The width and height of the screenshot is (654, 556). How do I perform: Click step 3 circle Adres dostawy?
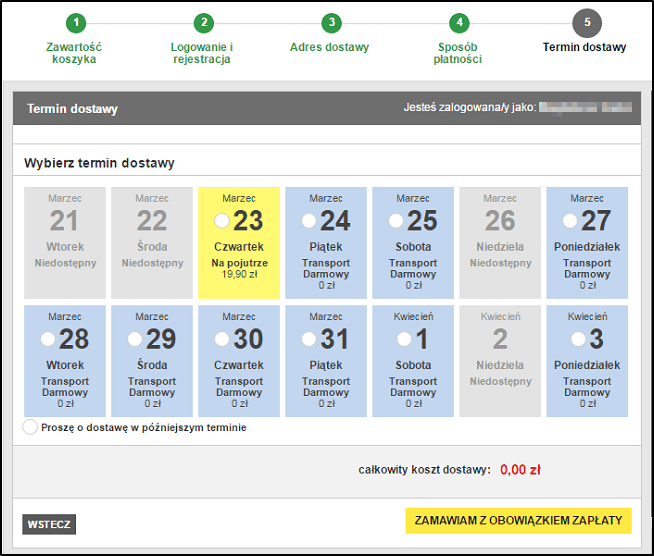pos(330,22)
